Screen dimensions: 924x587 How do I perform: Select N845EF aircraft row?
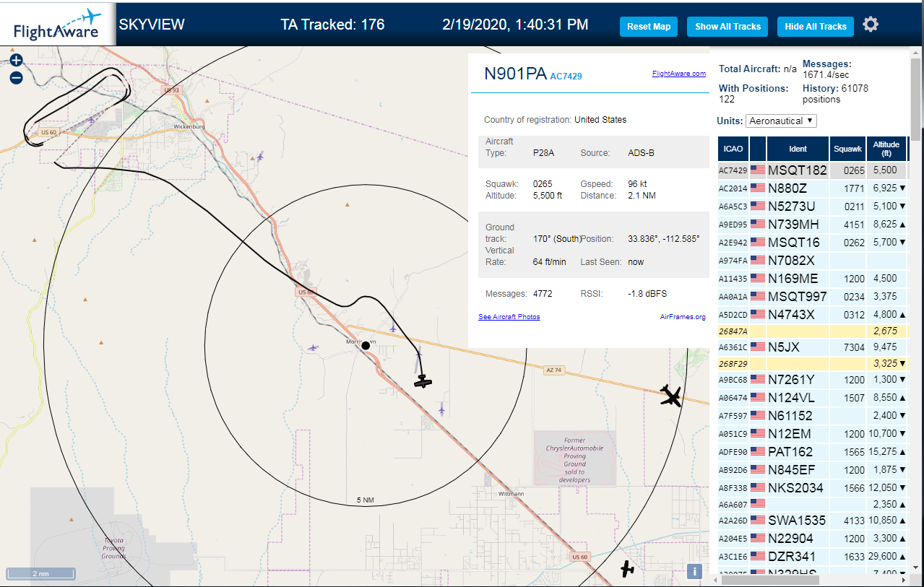click(813, 470)
